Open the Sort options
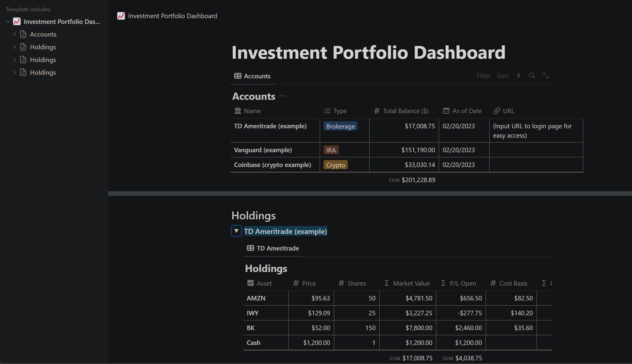The image size is (632, 364). pos(503,76)
